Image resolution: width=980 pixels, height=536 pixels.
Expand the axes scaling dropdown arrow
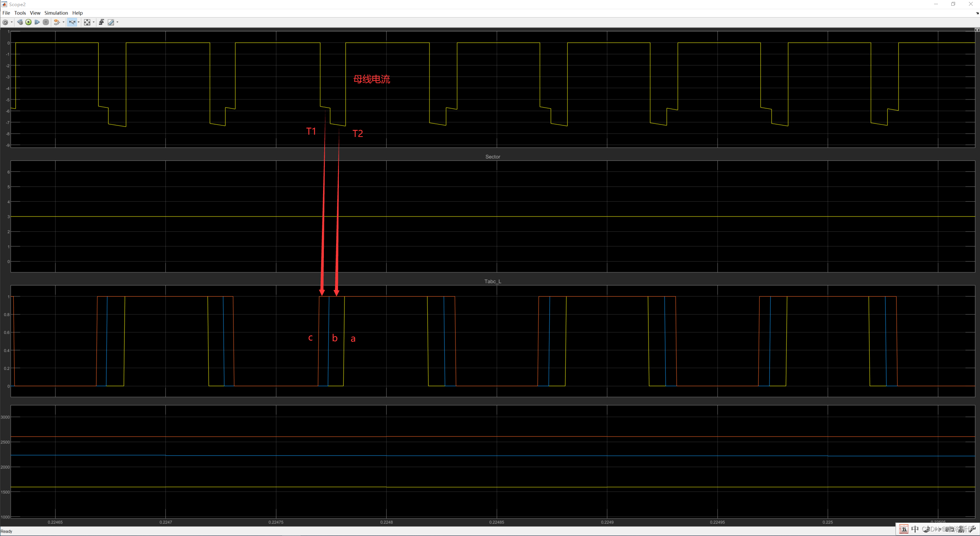(x=94, y=22)
